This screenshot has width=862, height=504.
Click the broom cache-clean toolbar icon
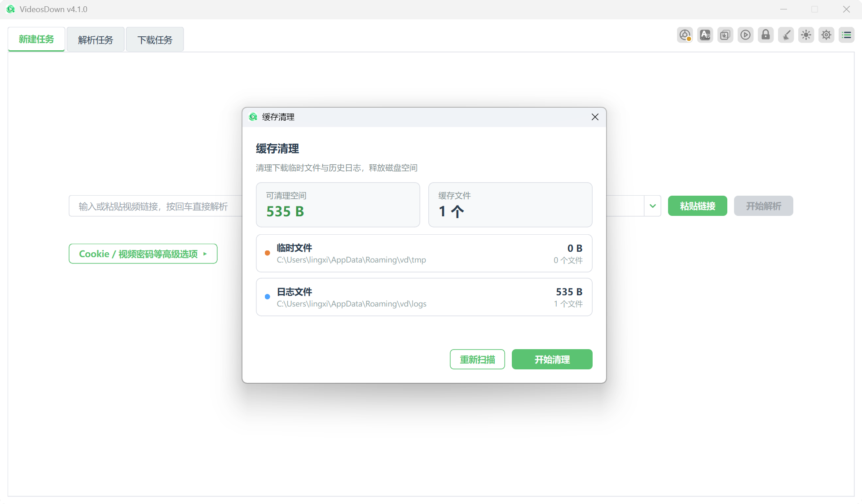point(786,35)
